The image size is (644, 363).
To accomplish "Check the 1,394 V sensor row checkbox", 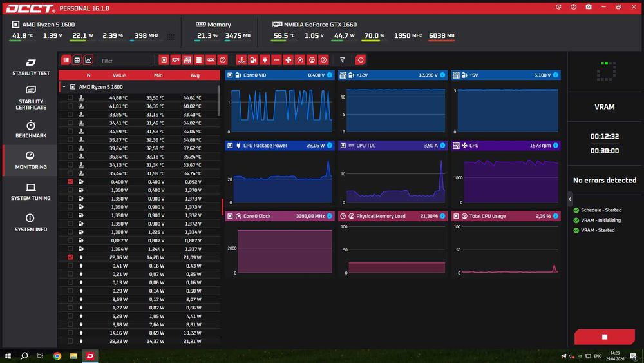I will [70, 249].
